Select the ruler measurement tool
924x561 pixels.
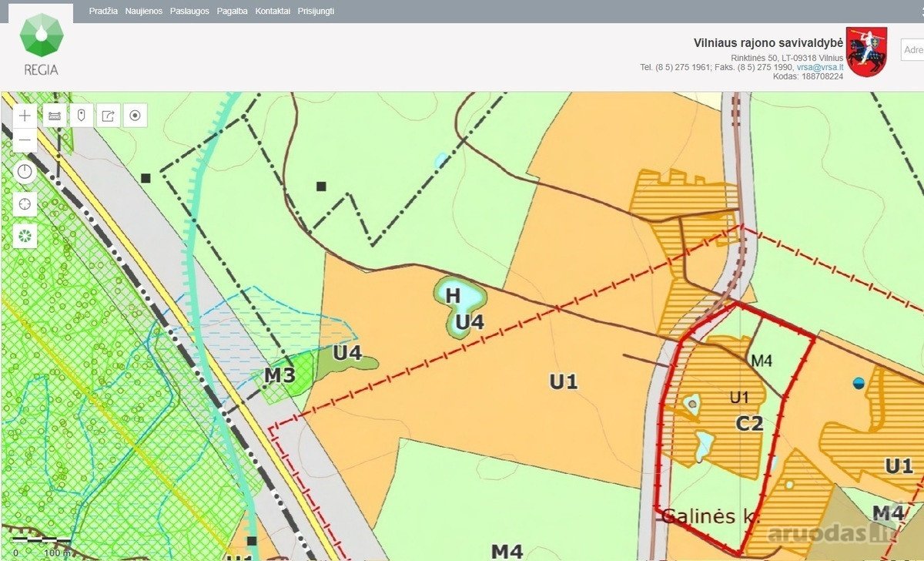point(54,116)
